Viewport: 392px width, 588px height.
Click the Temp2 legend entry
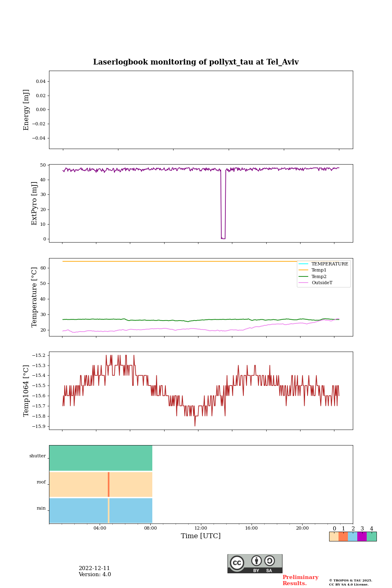313,276
